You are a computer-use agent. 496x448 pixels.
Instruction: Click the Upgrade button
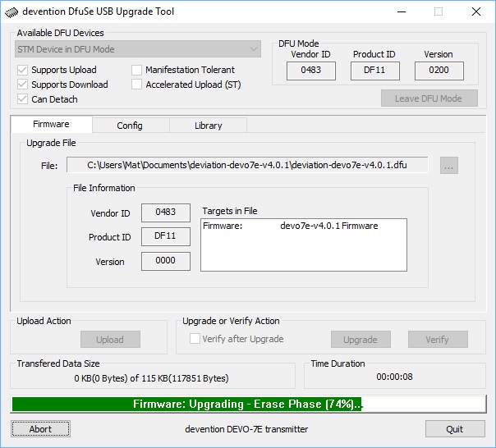(x=361, y=340)
